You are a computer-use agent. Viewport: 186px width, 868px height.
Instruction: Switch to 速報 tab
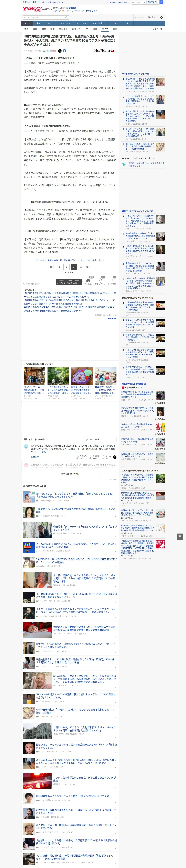pyautogui.click(x=38, y=24)
